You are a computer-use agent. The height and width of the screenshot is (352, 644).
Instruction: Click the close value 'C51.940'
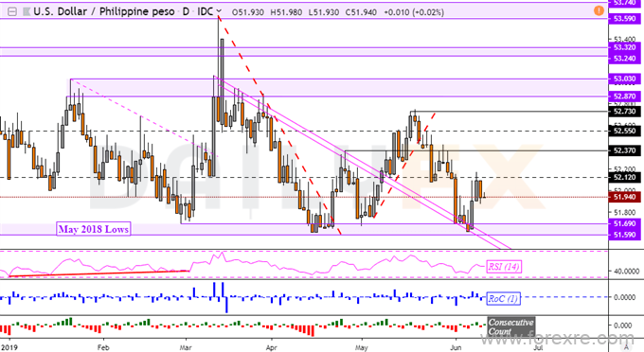point(361,12)
